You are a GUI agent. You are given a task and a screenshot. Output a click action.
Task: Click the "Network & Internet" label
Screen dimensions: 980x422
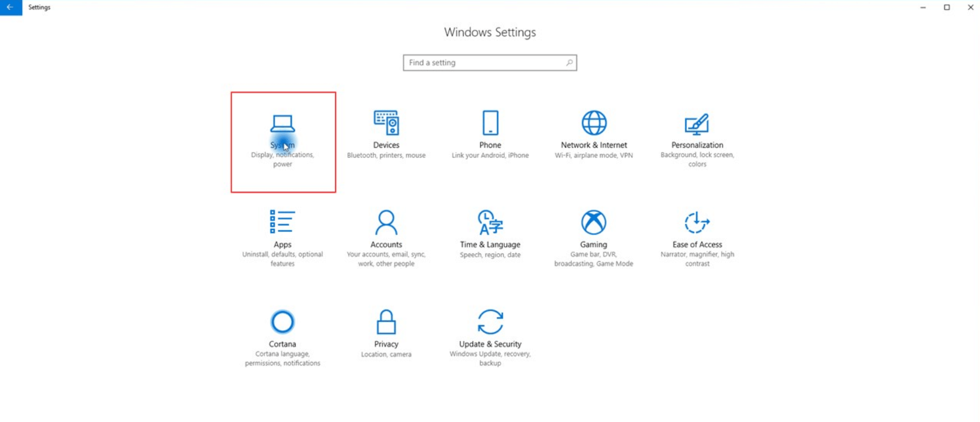(x=594, y=145)
